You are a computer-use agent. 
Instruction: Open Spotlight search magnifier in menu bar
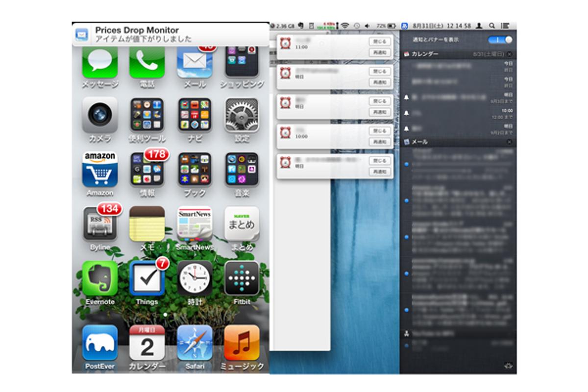(492, 25)
